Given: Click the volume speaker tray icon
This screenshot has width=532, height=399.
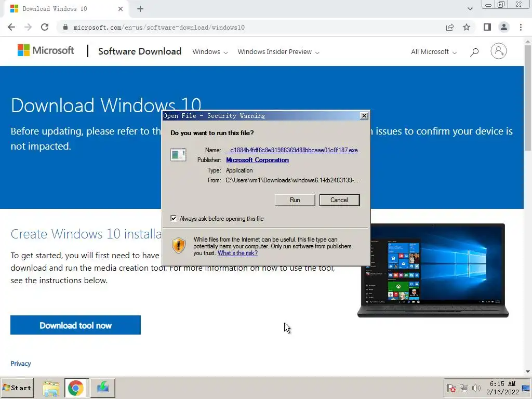Looking at the screenshot, I should [x=476, y=388].
